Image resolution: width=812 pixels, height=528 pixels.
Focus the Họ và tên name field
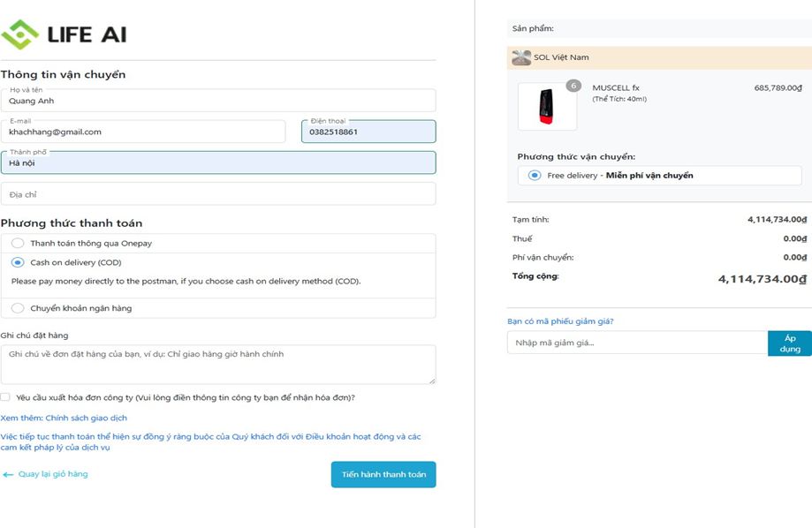(218, 100)
